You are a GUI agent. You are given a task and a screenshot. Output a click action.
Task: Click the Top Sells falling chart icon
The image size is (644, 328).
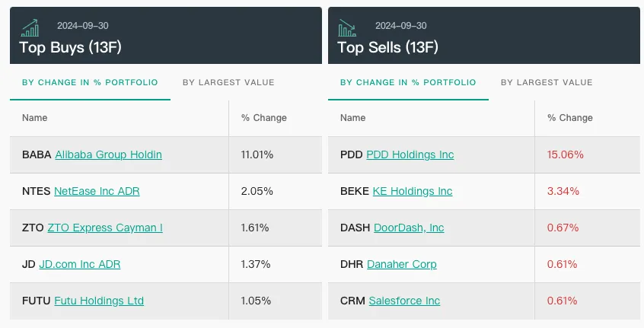tap(347, 28)
